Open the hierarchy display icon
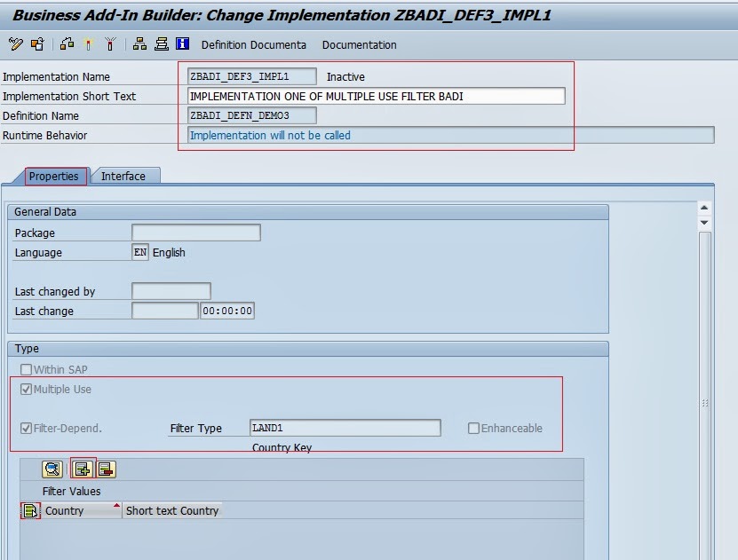Viewport: 738px width, 560px height. 141,44
